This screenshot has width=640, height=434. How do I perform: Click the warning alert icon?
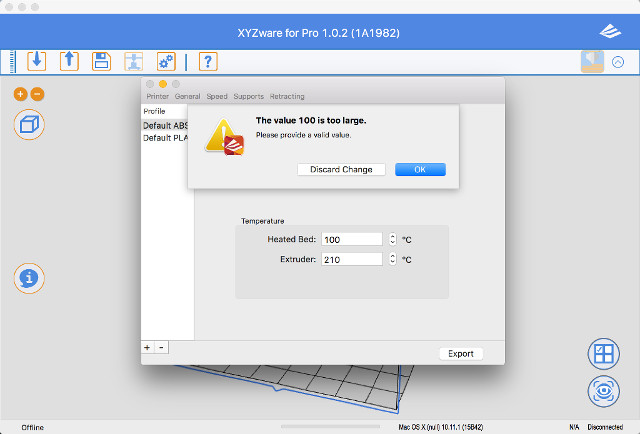coord(224,137)
